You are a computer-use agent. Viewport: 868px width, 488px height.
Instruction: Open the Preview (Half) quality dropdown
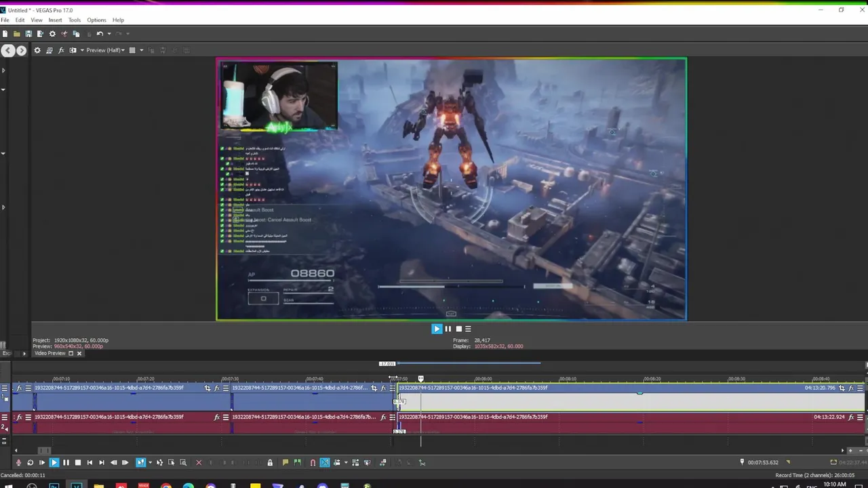click(x=105, y=50)
